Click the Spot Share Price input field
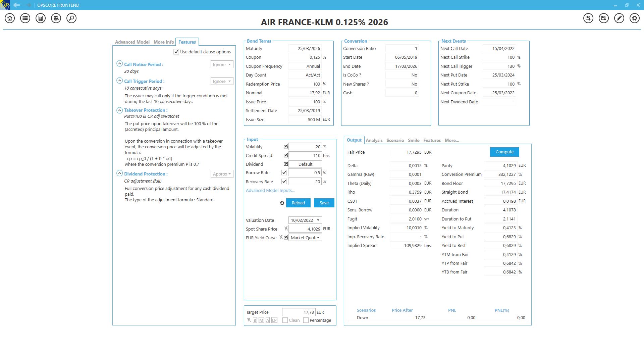 coord(305,229)
